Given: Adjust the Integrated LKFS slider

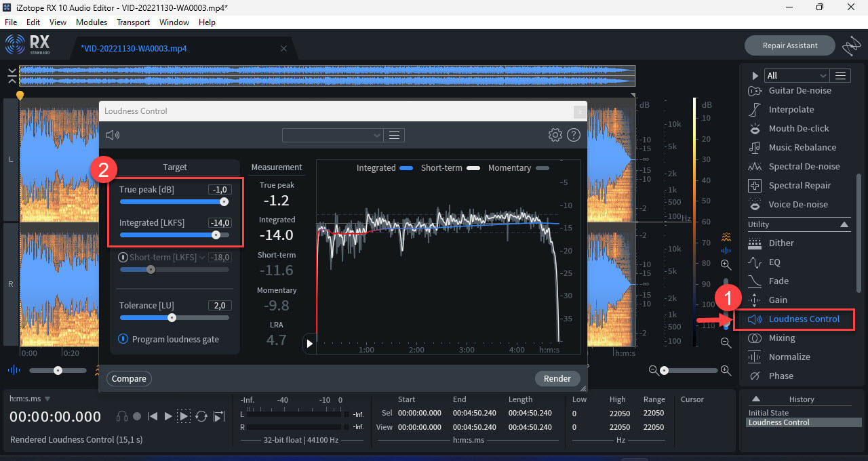Looking at the screenshot, I should tap(174, 235).
